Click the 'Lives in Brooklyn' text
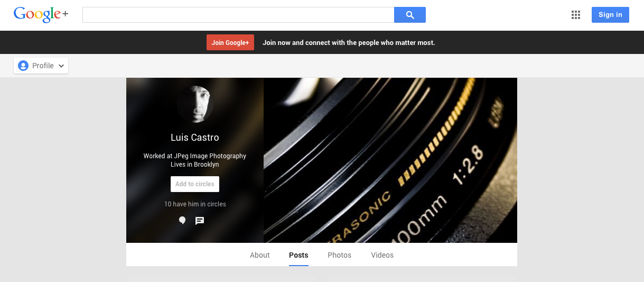Viewport: 644px width, 282px height. coord(195,165)
